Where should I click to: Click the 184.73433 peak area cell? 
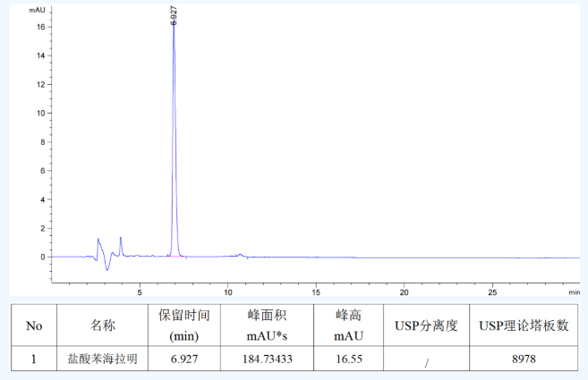click(x=268, y=359)
